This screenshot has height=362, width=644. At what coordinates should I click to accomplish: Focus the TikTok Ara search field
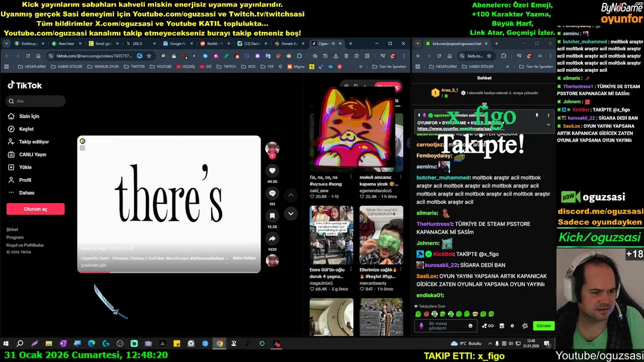pos(36,101)
